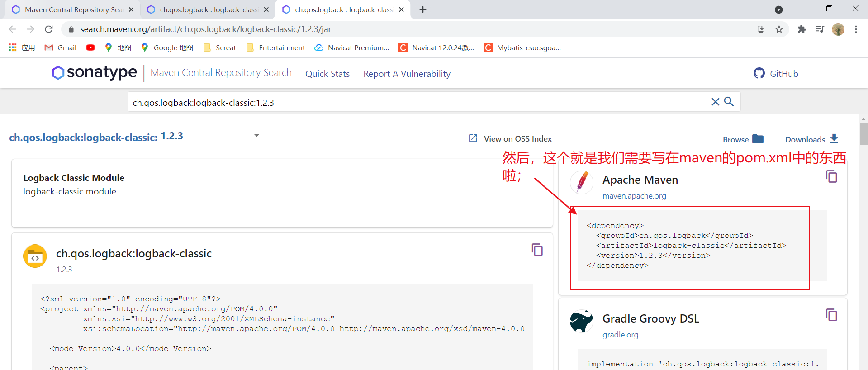Open the maven.apache.org link
This screenshot has width=868, height=370.
point(634,196)
